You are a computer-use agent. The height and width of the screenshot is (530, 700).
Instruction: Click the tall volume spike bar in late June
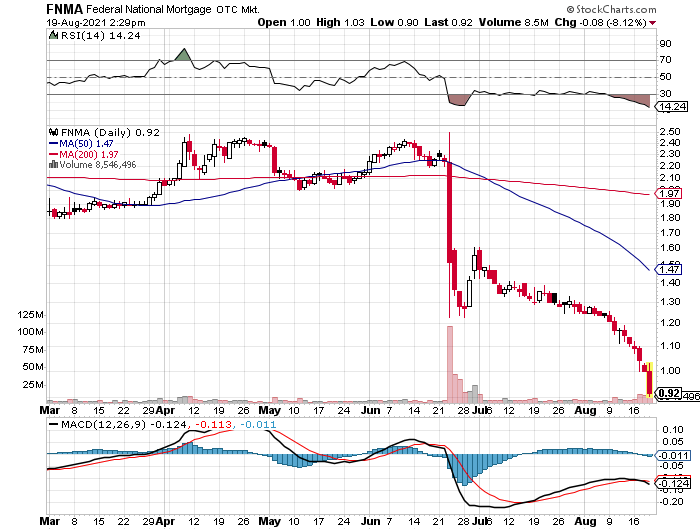pos(450,363)
